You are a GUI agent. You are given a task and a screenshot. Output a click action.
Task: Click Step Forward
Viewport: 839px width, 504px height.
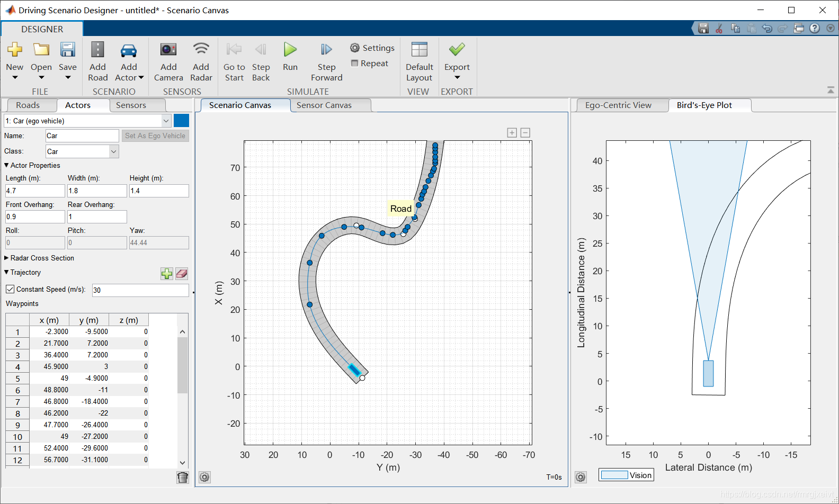pyautogui.click(x=326, y=61)
